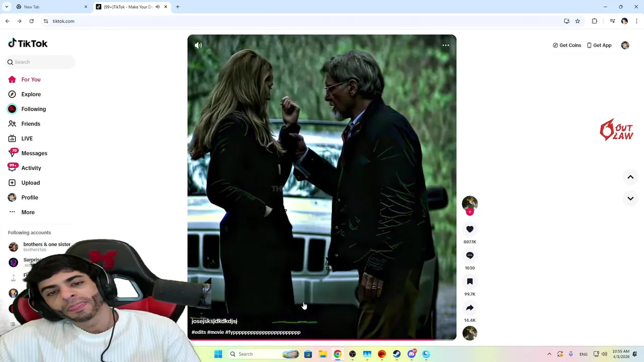
Task: Open the josejsksjdkdkdjsj profile link
Action: point(214,321)
